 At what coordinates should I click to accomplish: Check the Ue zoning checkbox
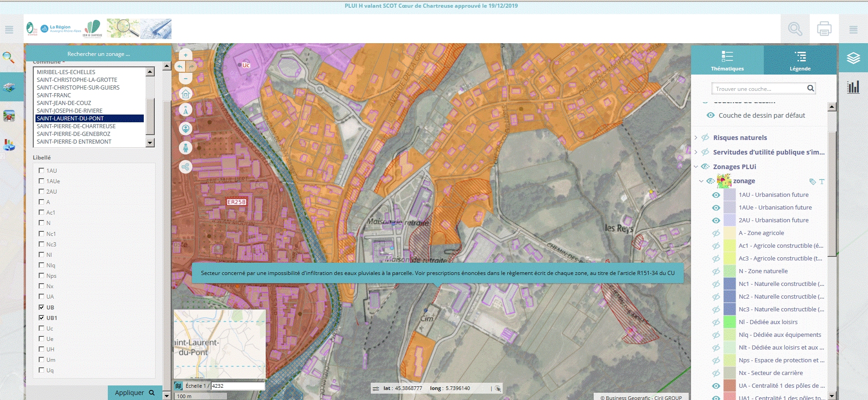tap(41, 339)
